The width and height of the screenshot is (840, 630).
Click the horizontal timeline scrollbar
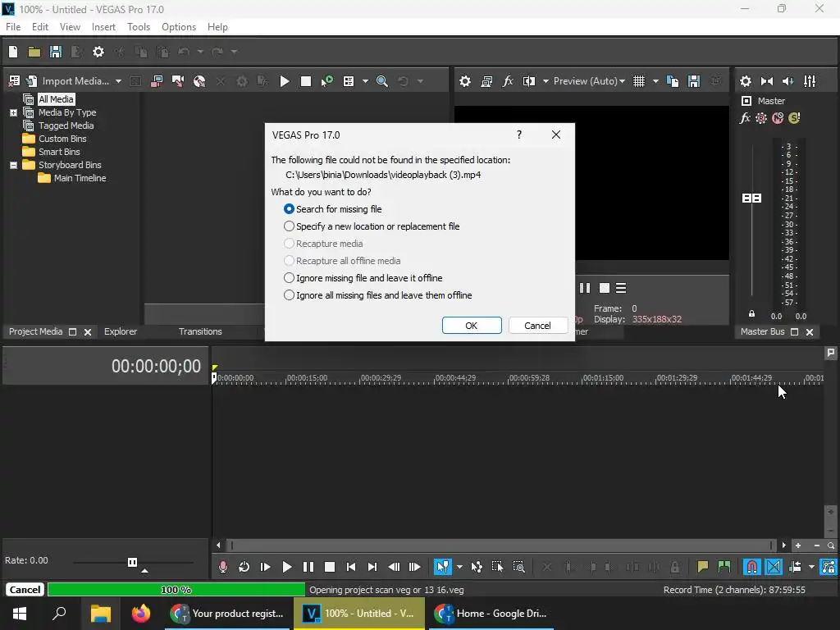500,546
